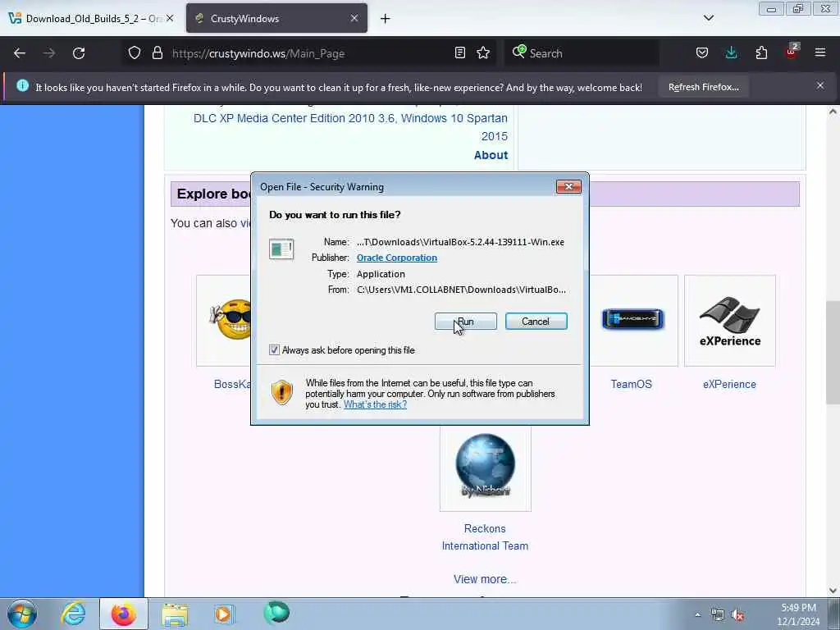
Task: Open the green round taskbar application
Action: pyautogui.click(x=276, y=614)
